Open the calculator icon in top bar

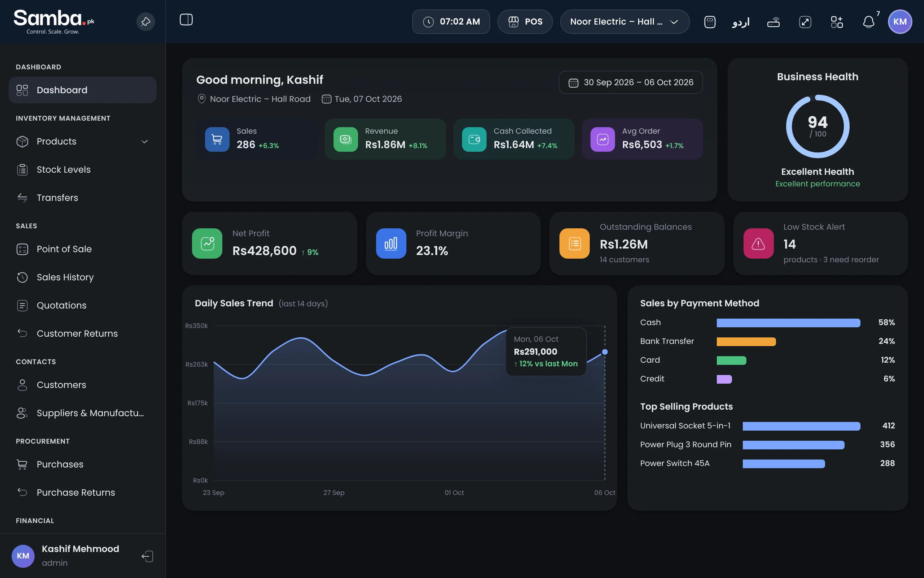click(x=709, y=22)
